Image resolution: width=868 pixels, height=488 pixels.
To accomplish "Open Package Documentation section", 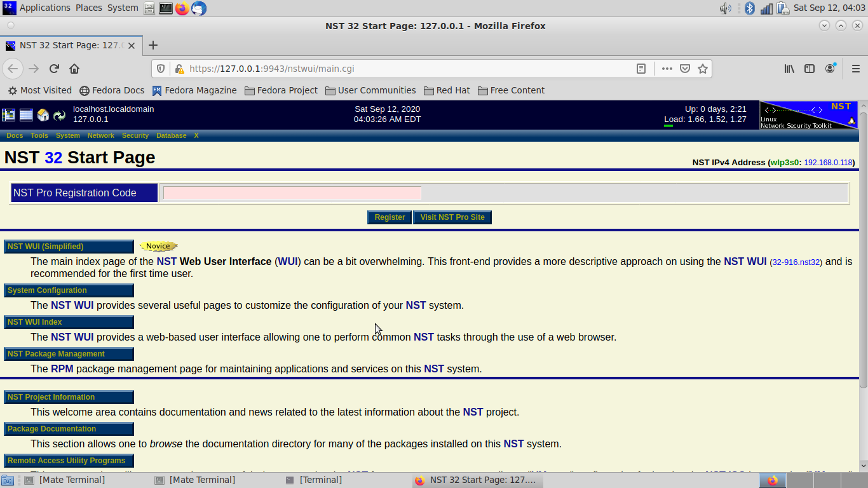I will point(69,429).
